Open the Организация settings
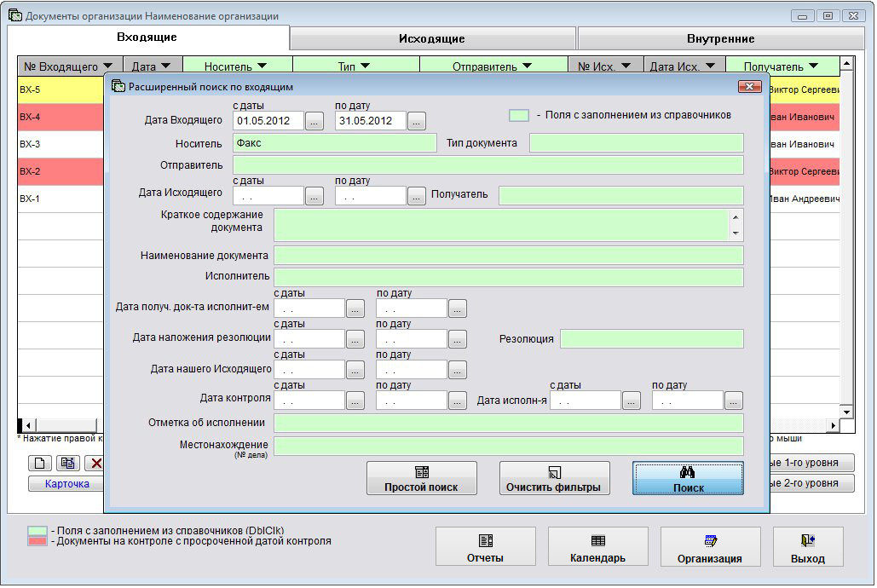This screenshot has width=877, height=588. 710,547
